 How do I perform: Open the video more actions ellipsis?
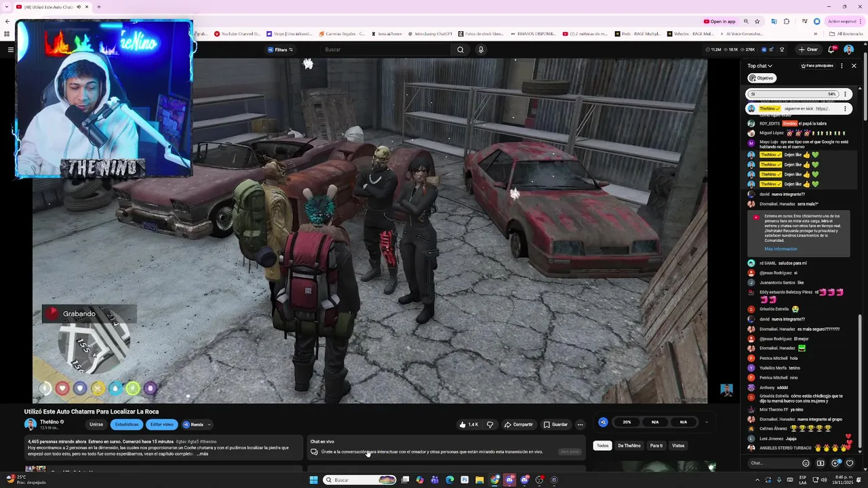point(580,424)
